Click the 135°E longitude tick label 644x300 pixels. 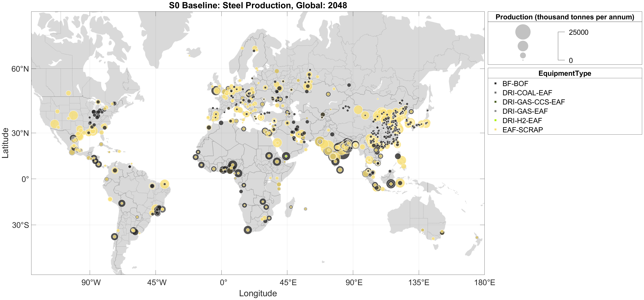point(419,283)
